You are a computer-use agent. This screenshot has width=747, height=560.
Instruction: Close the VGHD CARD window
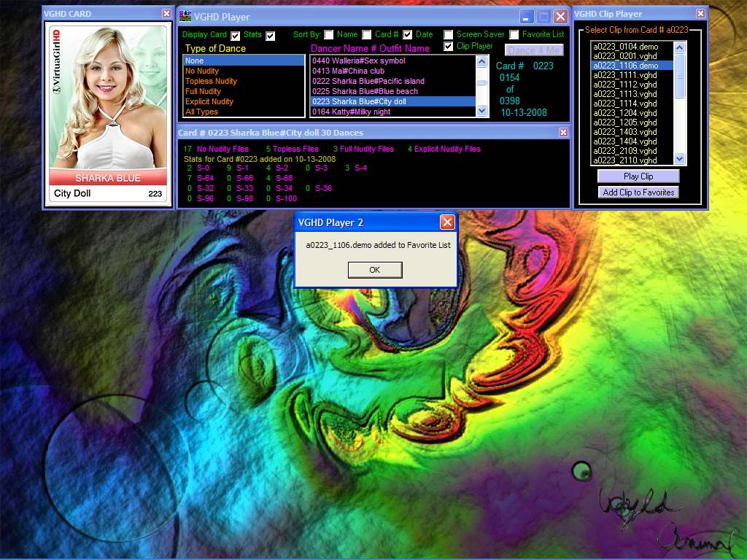click(x=166, y=13)
